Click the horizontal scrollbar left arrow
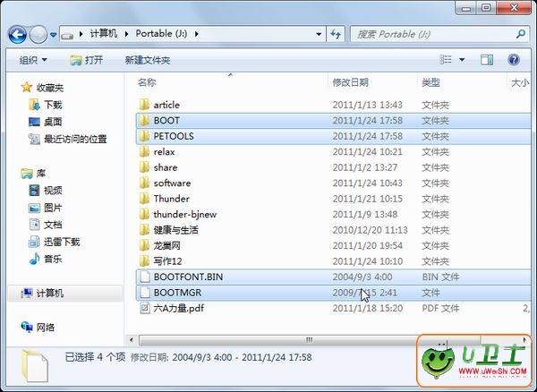This screenshot has height=392, width=537. pos(132,340)
